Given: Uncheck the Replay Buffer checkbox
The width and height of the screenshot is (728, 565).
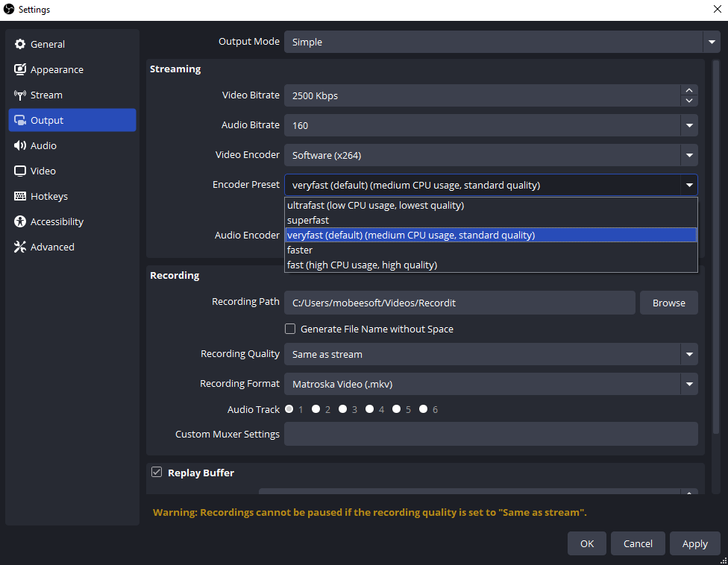Looking at the screenshot, I should click(157, 472).
